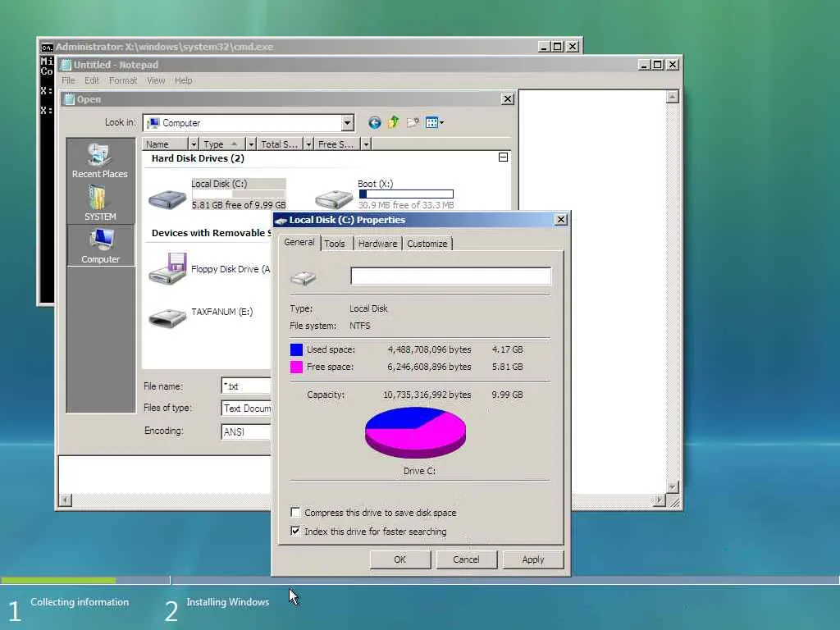Minimize the cmd.exe window
840x630 pixels.
click(x=544, y=47)
